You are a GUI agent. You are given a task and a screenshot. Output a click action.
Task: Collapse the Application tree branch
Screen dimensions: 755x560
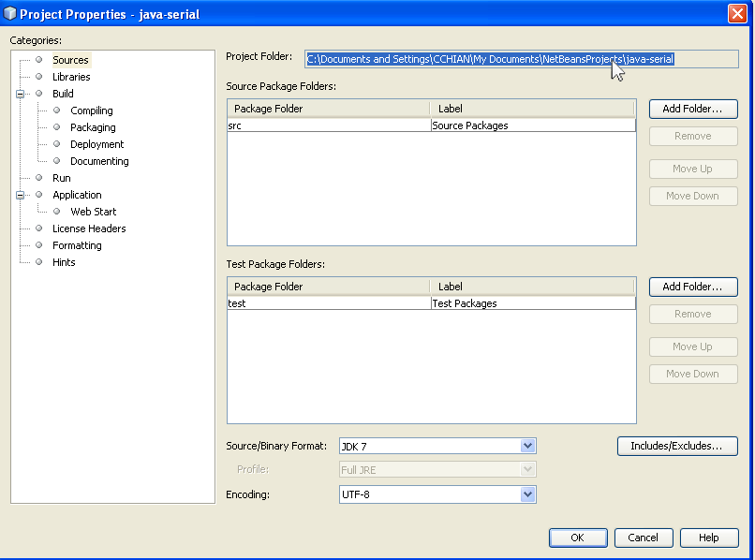(22, 194)
